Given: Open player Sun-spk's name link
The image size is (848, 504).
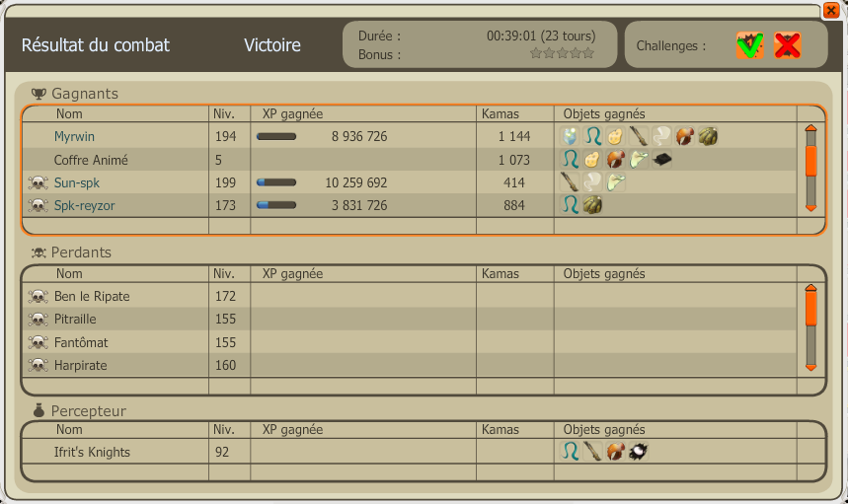Looking at the screenshot, I should click(x=77, y=183).
